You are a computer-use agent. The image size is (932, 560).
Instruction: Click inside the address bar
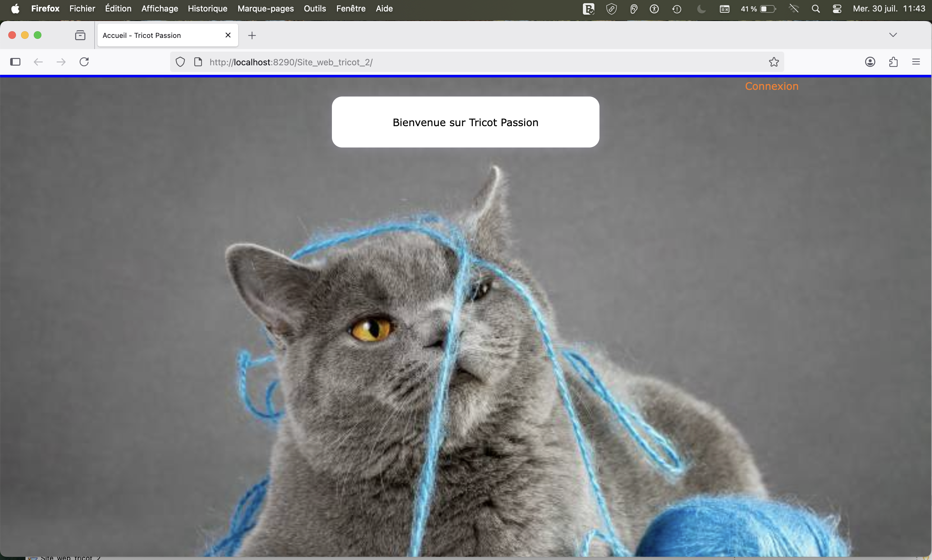(453, 62)
